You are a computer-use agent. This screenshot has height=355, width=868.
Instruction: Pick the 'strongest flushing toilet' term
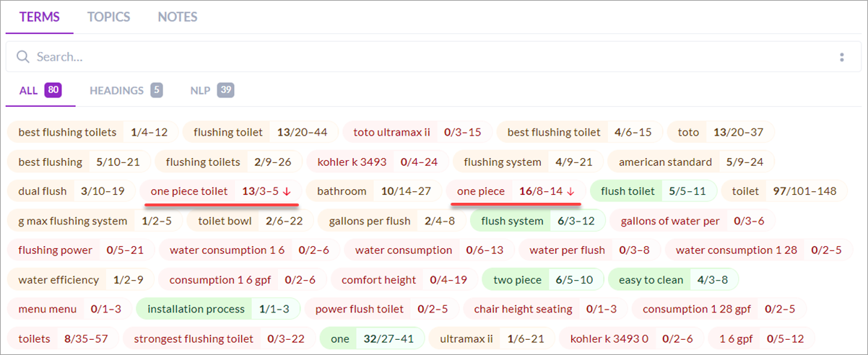194,339
